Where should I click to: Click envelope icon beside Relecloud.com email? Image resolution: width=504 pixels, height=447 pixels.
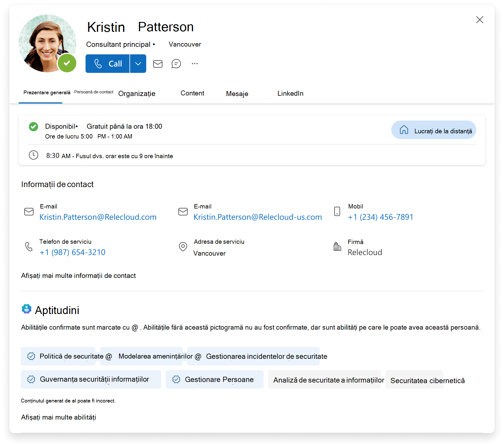point(29,212)
